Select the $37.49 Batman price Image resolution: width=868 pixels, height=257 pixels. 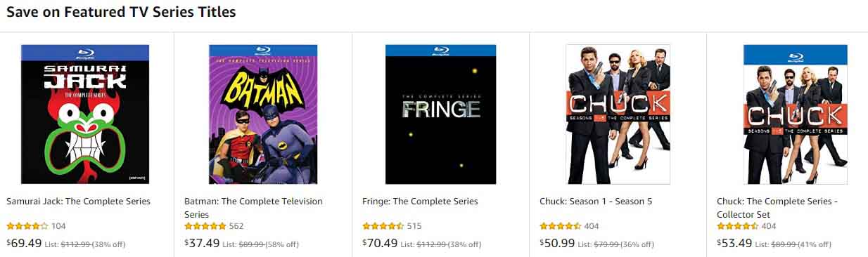[x=202, y=243]
